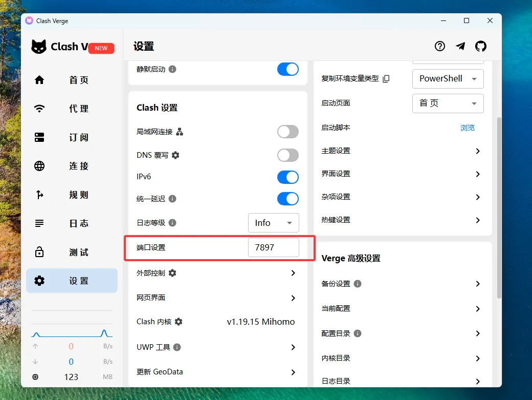Open the 代理 proxies page
532x400 pixels.
72,109
